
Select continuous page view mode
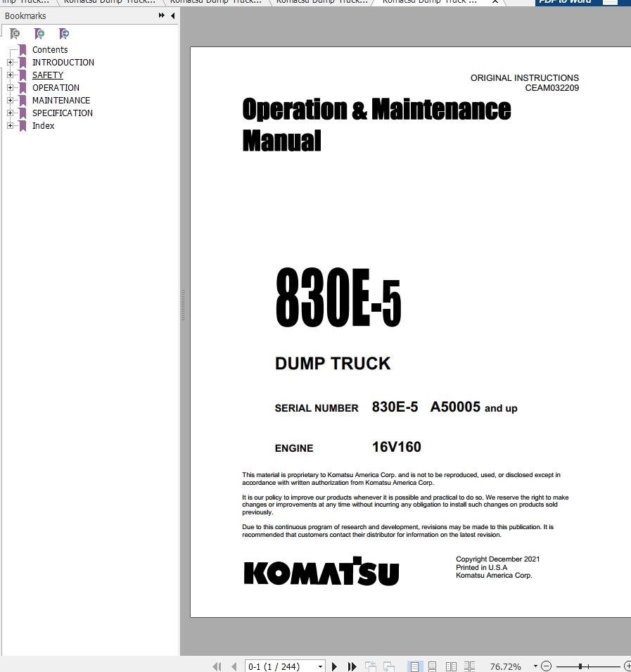coord(432,666)
